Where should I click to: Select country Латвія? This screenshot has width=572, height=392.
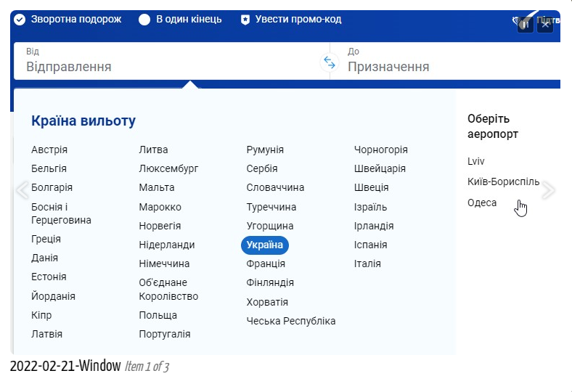[46, 334]
